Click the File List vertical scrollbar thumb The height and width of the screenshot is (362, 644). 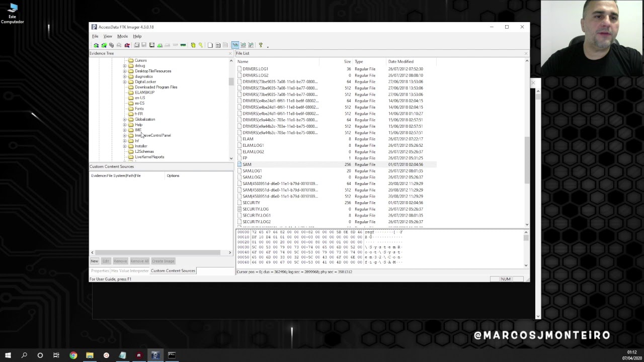527,161
